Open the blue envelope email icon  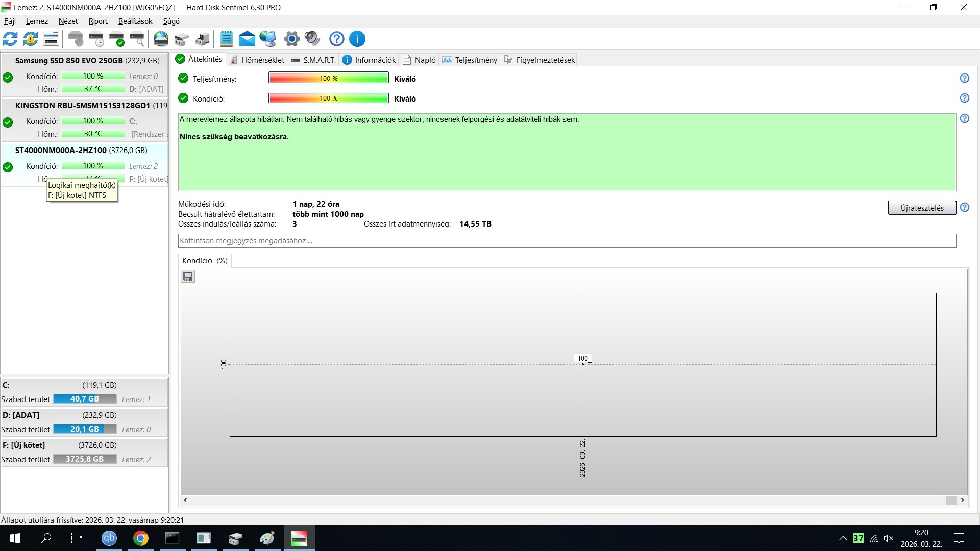[247, 39]
